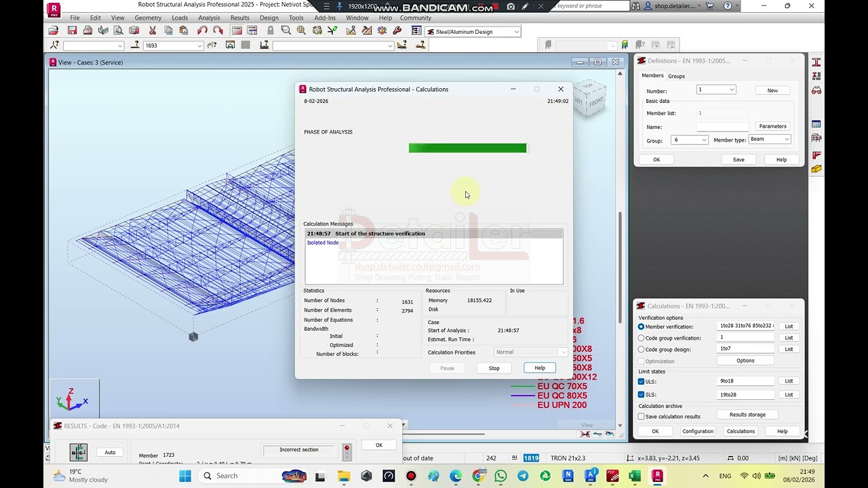Click the ULS cases input field
868x488 pixels.
(x=746, y=381)
